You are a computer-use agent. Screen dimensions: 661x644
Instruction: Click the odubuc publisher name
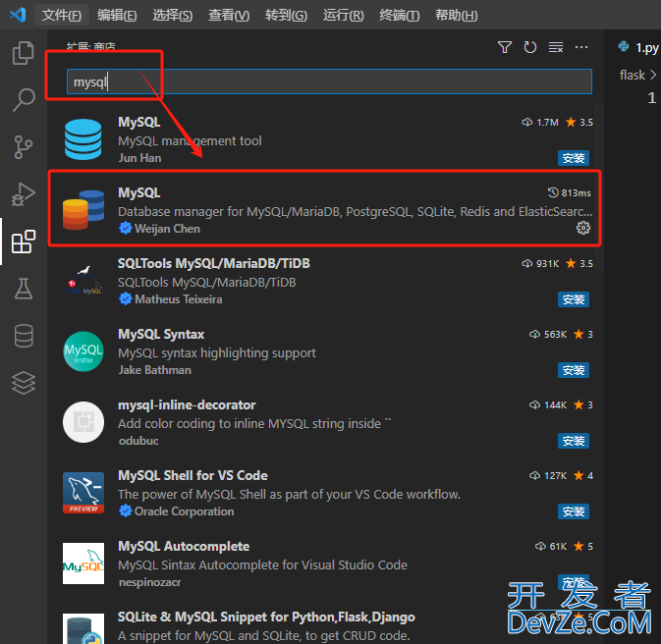click(138, 441)
